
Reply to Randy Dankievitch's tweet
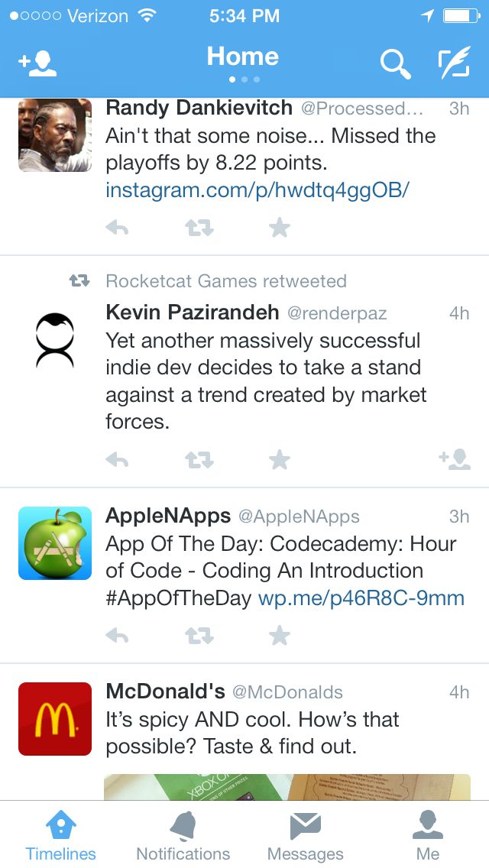(117, 228)
